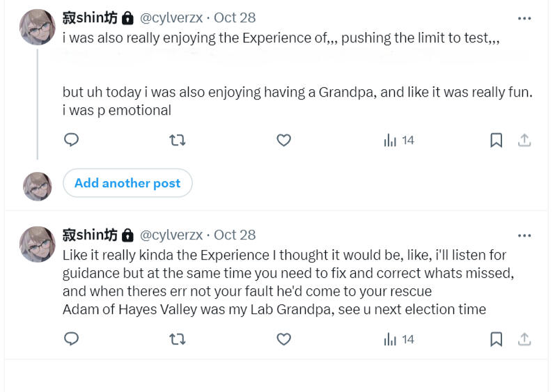Image resolution: width=555 pixels, height=392 pixels.
Task: Repost the Lab Grandpa post
Action: pos(178,339)
